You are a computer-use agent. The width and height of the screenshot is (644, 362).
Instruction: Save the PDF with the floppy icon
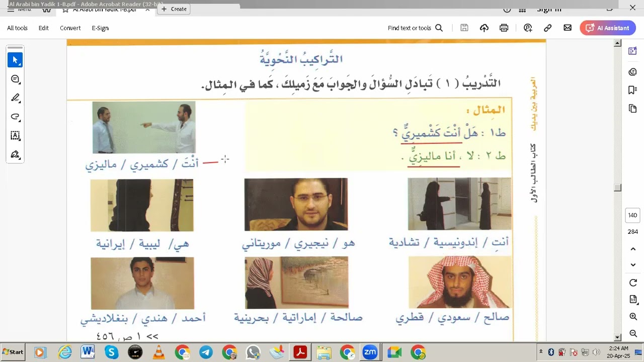pyautogui.click(x=464, y=28)
